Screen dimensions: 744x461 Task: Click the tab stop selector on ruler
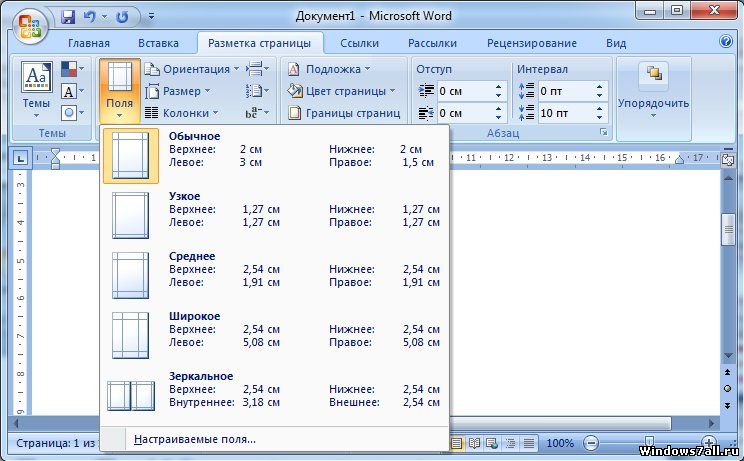tap(20, 158)
